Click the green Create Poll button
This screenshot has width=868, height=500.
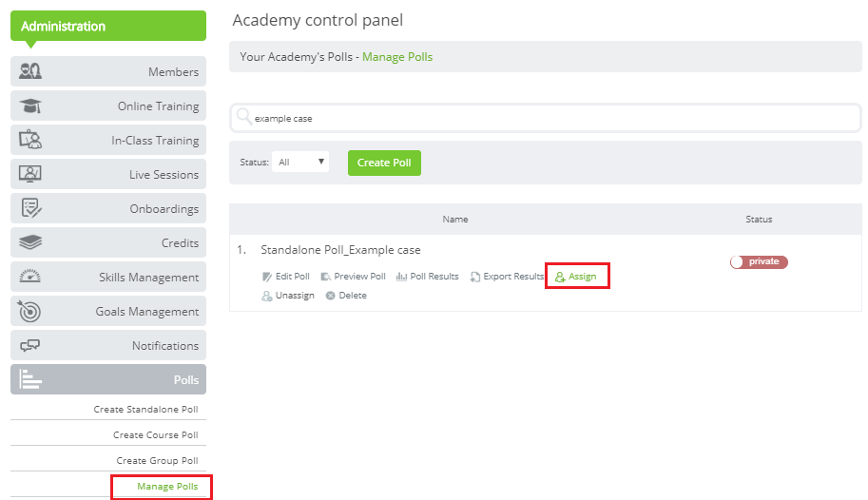(384, 163)
